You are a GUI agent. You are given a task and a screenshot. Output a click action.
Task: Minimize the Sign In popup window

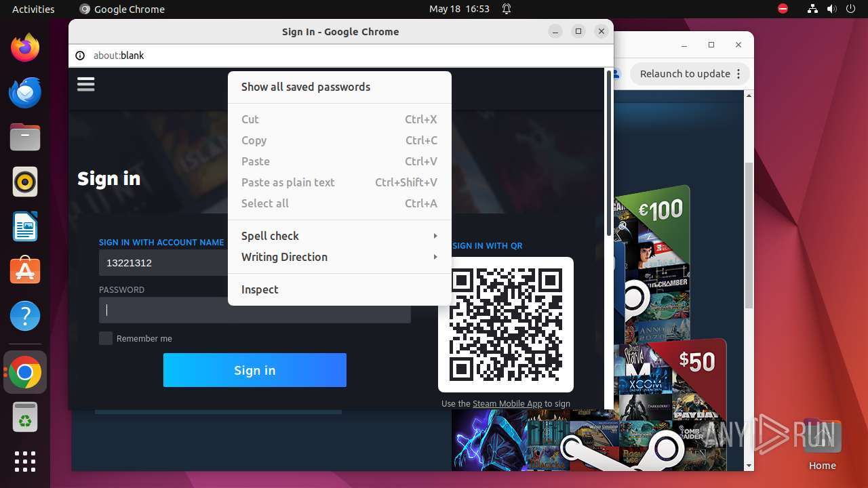pyautogui.click(x=555, y=31)
